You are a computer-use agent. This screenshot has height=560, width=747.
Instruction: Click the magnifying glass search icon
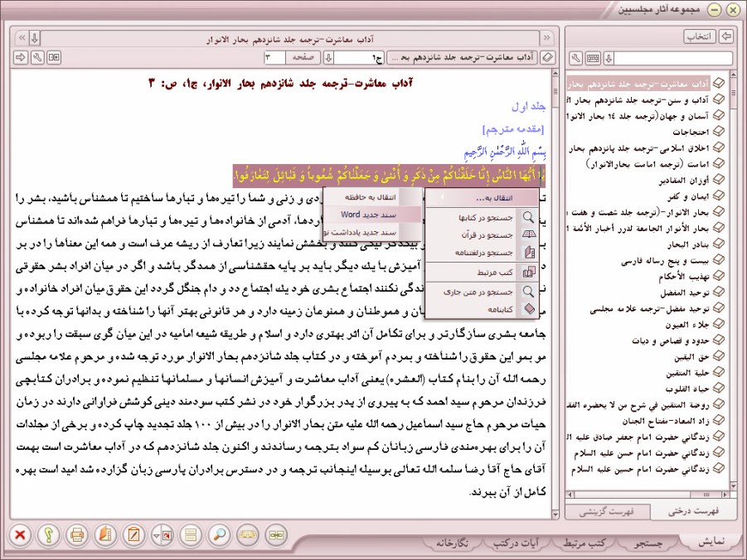[219, 534]
